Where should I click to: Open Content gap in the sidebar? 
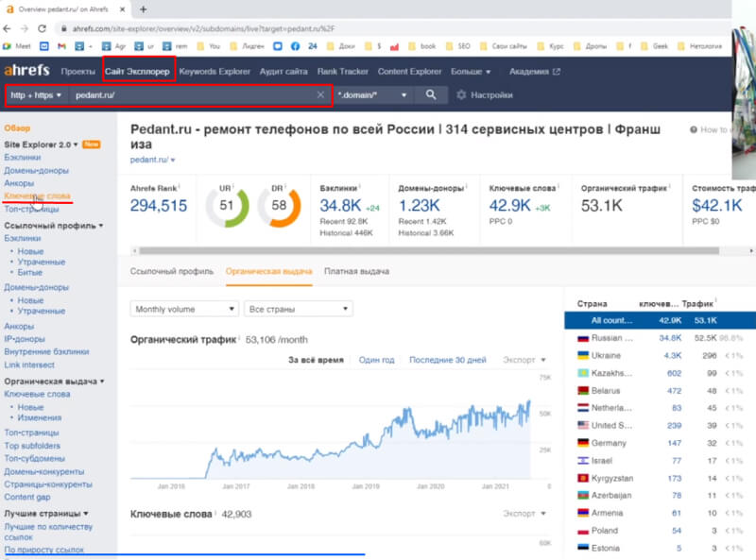[x=27, y=497]
